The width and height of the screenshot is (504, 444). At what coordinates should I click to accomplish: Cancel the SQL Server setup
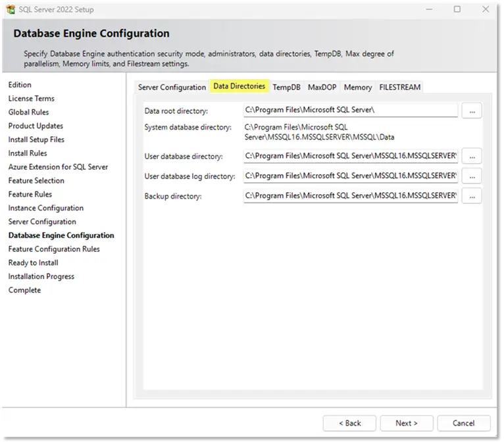click(465, 424)
